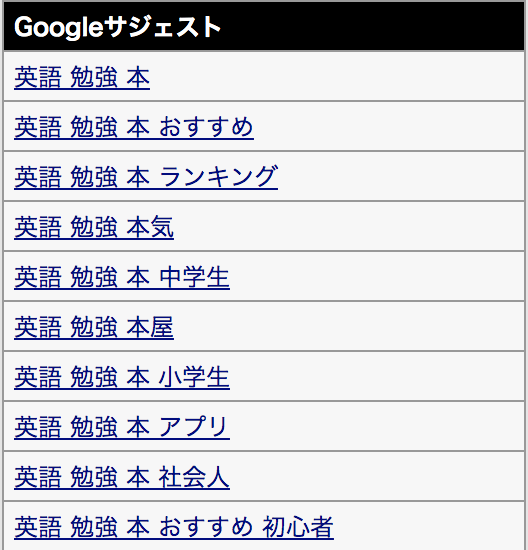
Task: Click the 英語 勉強 本気 link
Action: point(94,227)
